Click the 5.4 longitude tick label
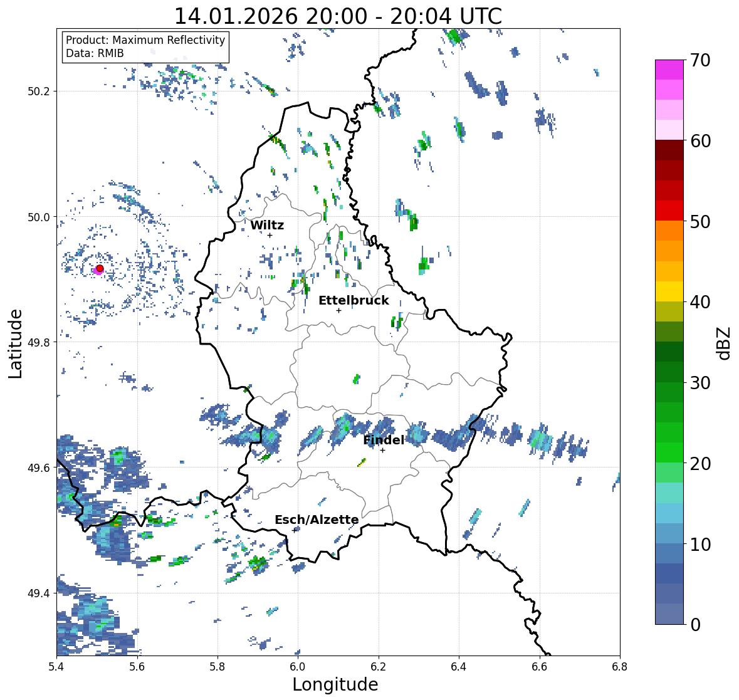Screen dimensions: 739x700 point(56,667)
